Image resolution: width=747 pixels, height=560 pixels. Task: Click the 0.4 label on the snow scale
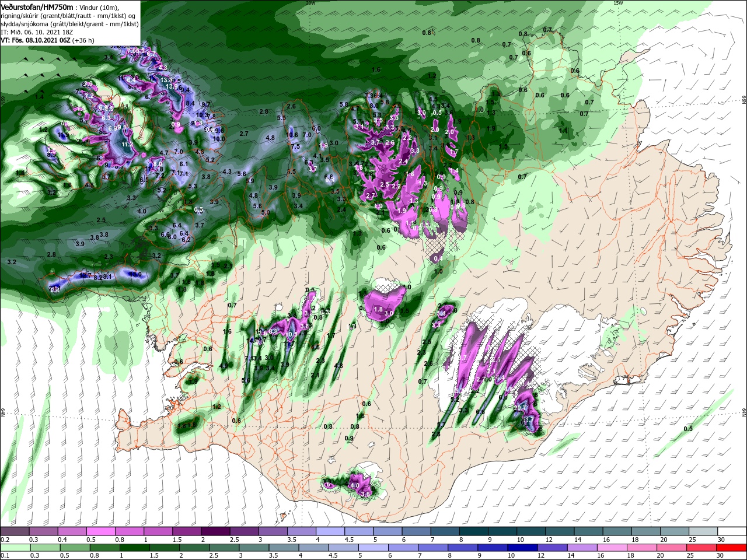(x=62, y=540)
